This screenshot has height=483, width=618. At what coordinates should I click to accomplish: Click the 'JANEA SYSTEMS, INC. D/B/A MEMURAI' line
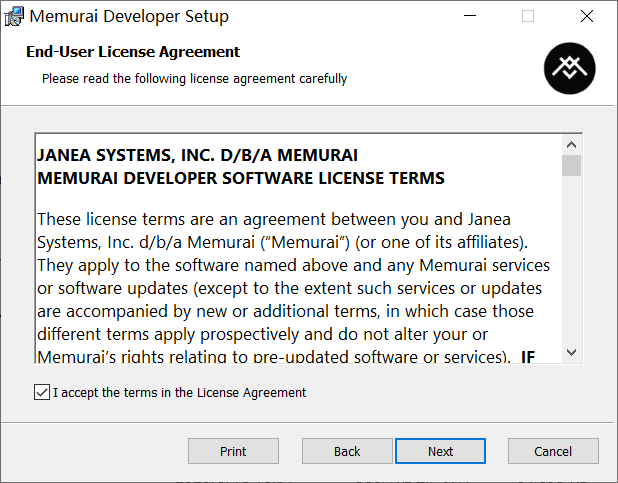[x=197, y=155]
